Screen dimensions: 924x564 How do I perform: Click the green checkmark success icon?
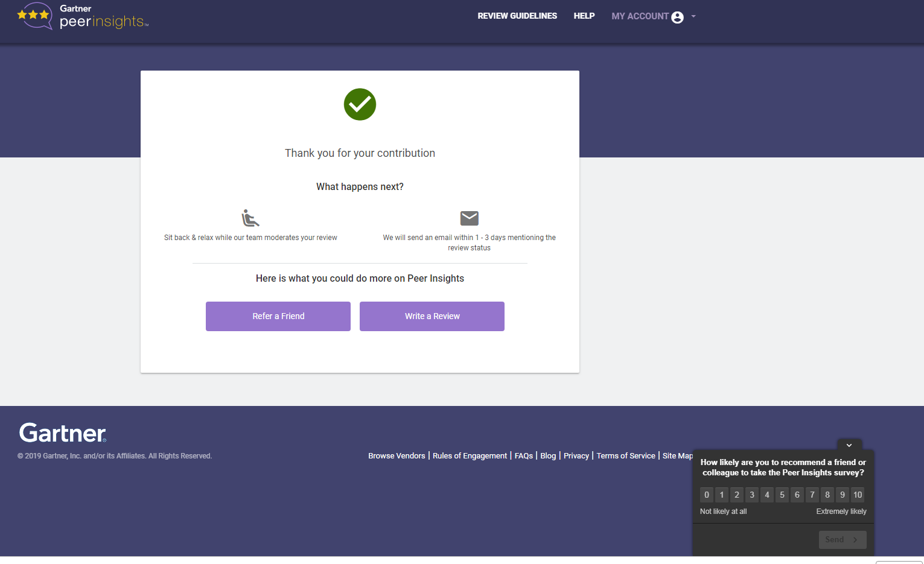point(360,104)
